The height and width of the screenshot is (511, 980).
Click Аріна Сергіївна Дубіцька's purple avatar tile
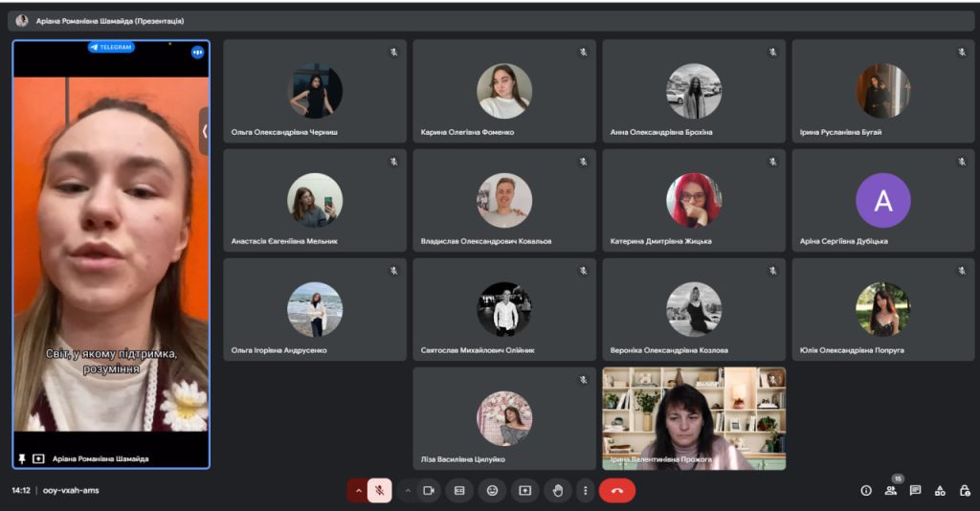pyautogui.click(x=882, y=201)
